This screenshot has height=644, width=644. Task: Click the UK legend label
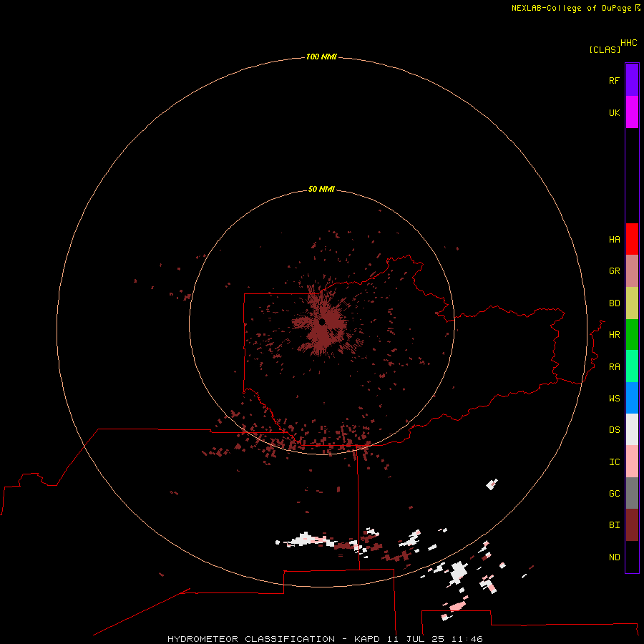coord(614,112)
